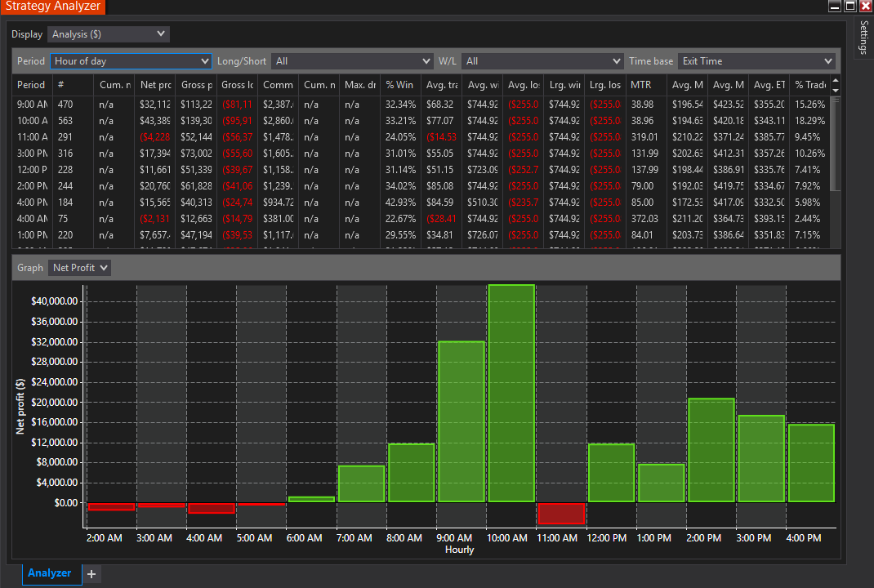874x588 pixels.
Task: Sort by the MTR column header
Action: click(646, 85)
